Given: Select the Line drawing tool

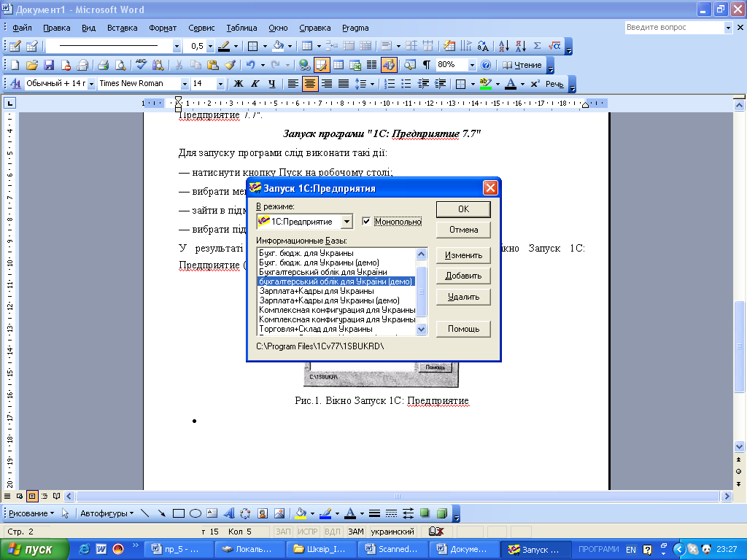Looking at the screenshot, I should point(145,513).
